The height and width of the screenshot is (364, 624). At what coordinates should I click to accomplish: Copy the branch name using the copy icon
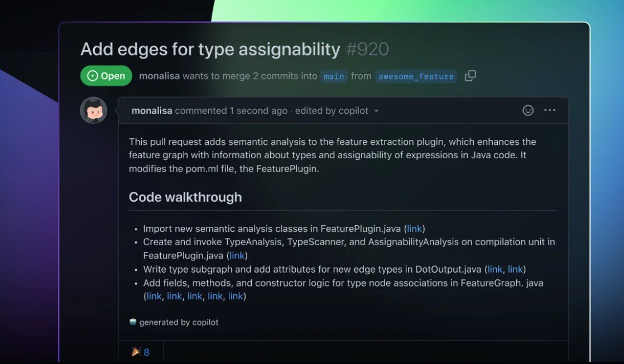coord(471,76)
